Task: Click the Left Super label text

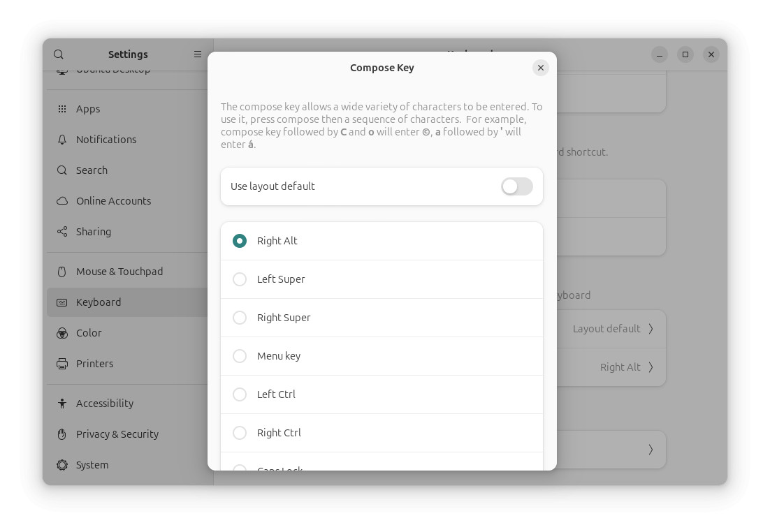Action: point(281,279)
